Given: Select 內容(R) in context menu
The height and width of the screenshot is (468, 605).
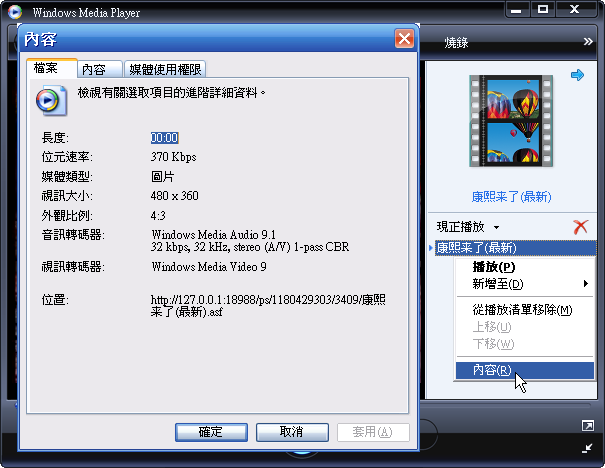Looking at the screenshot, I should pos(524,370).
